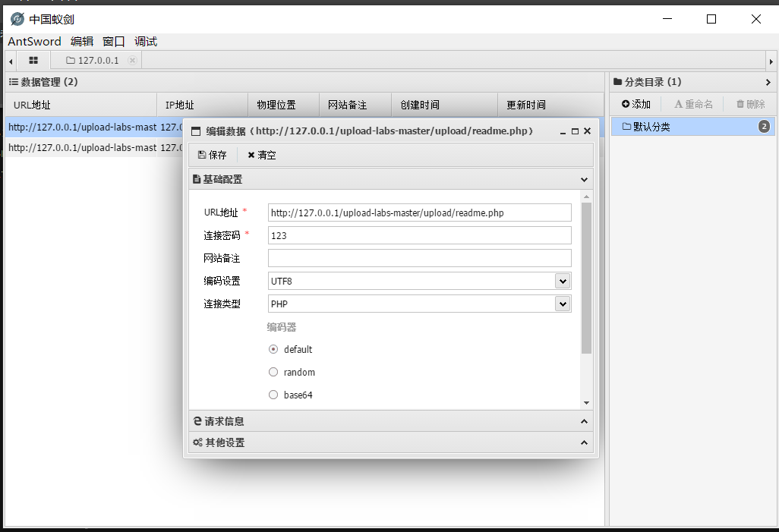The height and width of the screenshot is (532, 779).
Task: Collapse the 基础配置 section
Action: tap(585, 179)
